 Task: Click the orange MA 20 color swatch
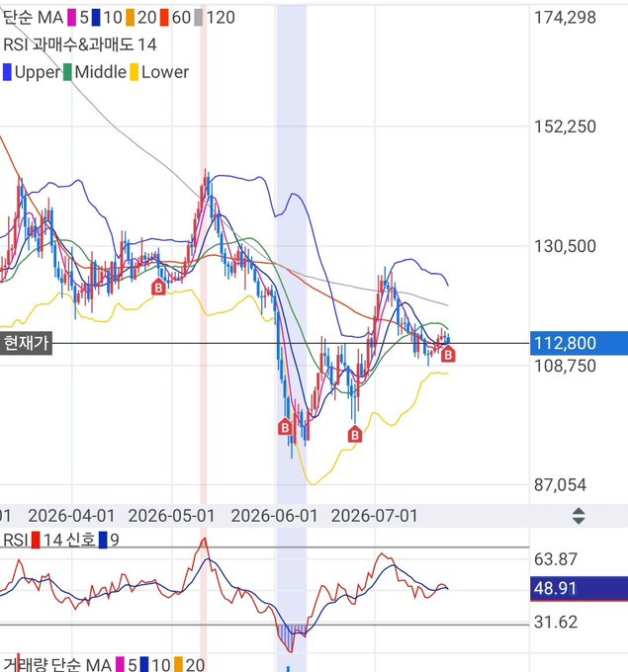coord(130,18)
